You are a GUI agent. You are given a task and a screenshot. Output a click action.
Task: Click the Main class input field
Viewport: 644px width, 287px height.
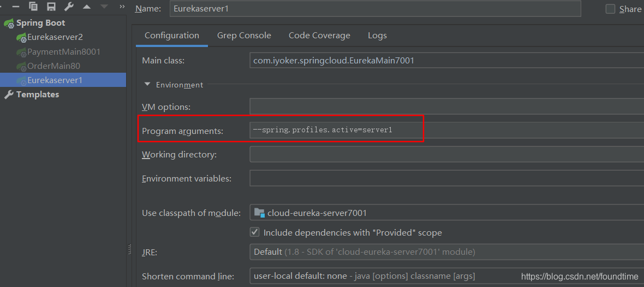click(446, 60)
